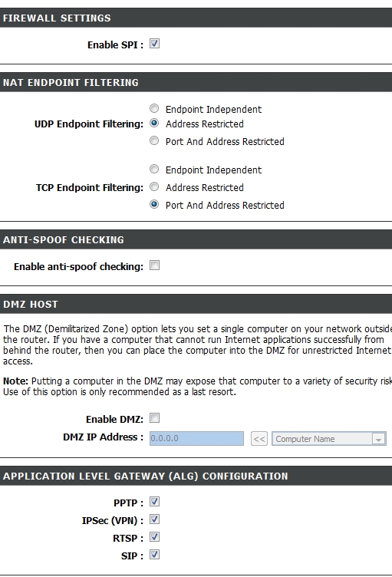This screenshot has height=577, width=392.
Task: Select TCP Port And Address Restricted
Action: point(154,204)
